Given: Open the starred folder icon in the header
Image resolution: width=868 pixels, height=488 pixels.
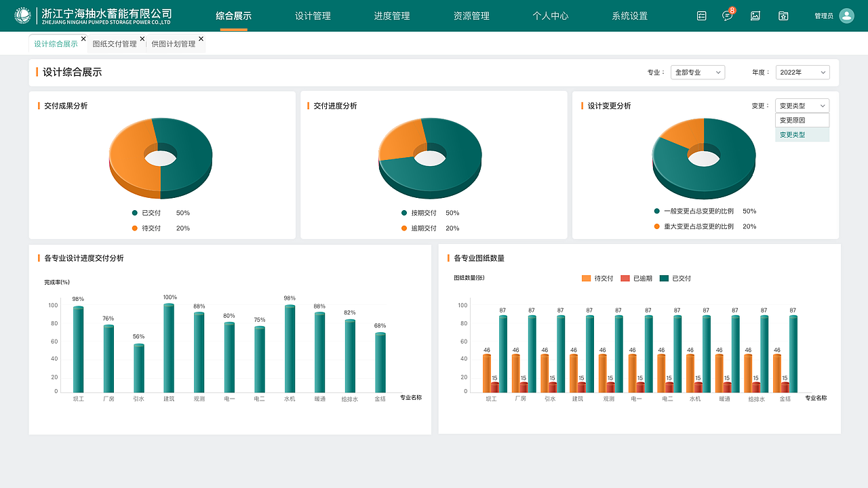Looking at the screenshot, I should (783, 15).
